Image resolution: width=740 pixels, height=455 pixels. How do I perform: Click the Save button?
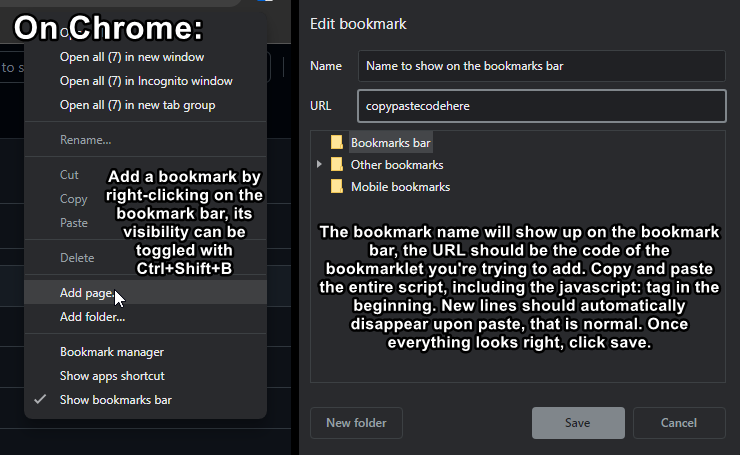pos(578,423)
